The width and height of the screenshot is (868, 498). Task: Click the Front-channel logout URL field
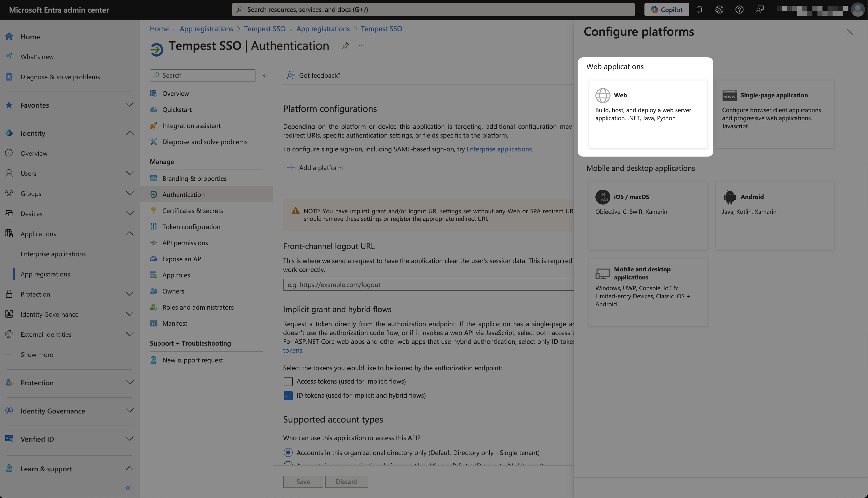coord(427,284)
